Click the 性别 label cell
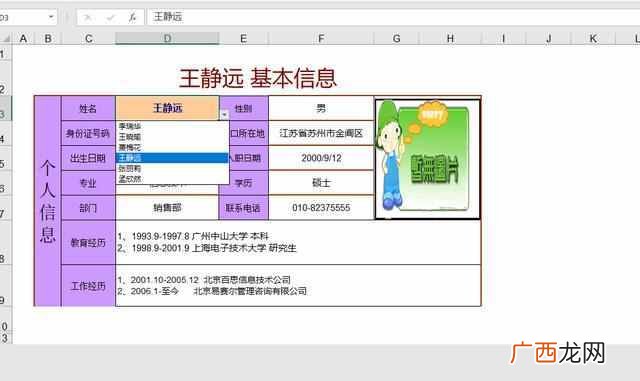This screenshot has width=640, height=381. point(244,108)
